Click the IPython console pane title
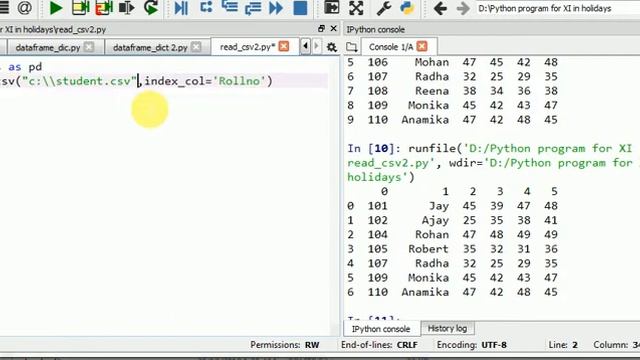640x360 pixels. click(376, 29)
